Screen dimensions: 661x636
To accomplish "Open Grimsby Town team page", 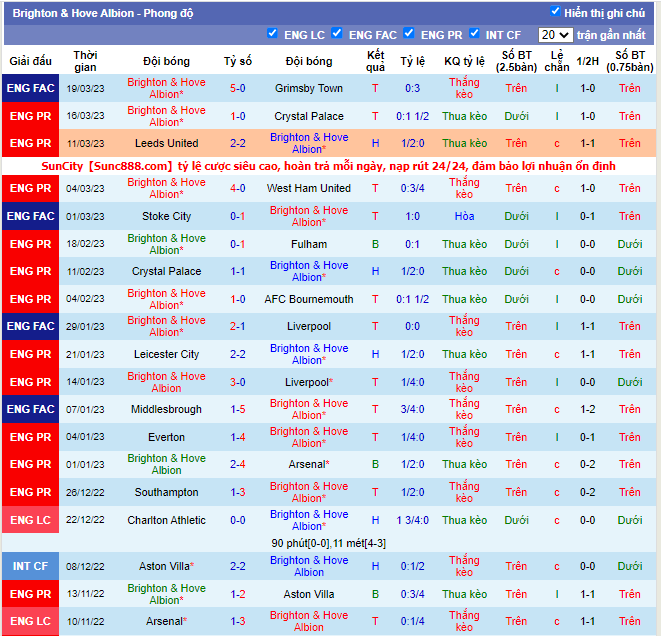I will (x=308, y=88).
